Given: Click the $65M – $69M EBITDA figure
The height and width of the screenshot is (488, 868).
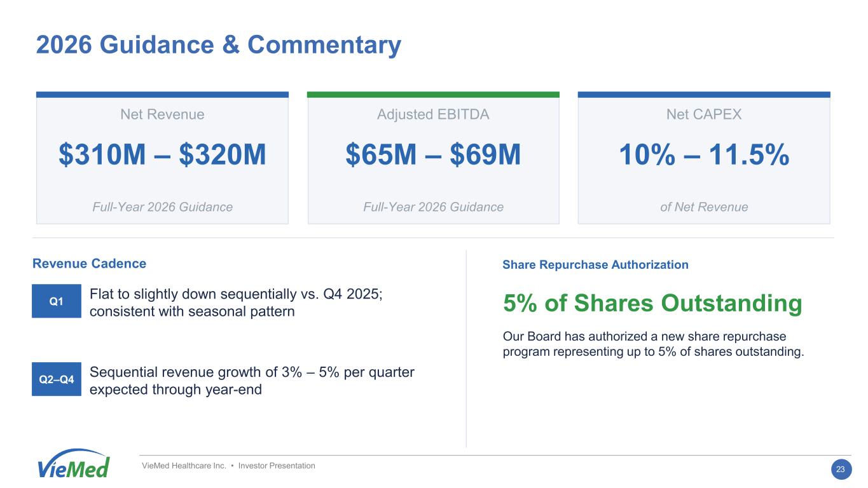Looking at the screenshot, I should [x=433, y=154].
